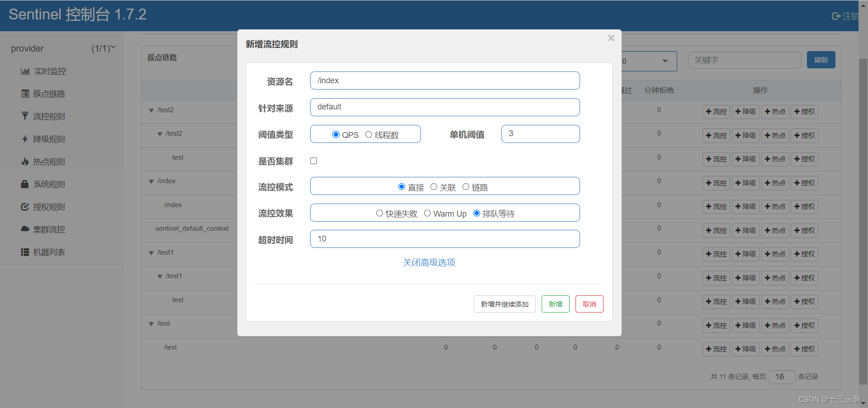Open 系统规则 in the sidebar
Image resolution: width=868 pixels, height=408 pixels.
click(49, 184)
